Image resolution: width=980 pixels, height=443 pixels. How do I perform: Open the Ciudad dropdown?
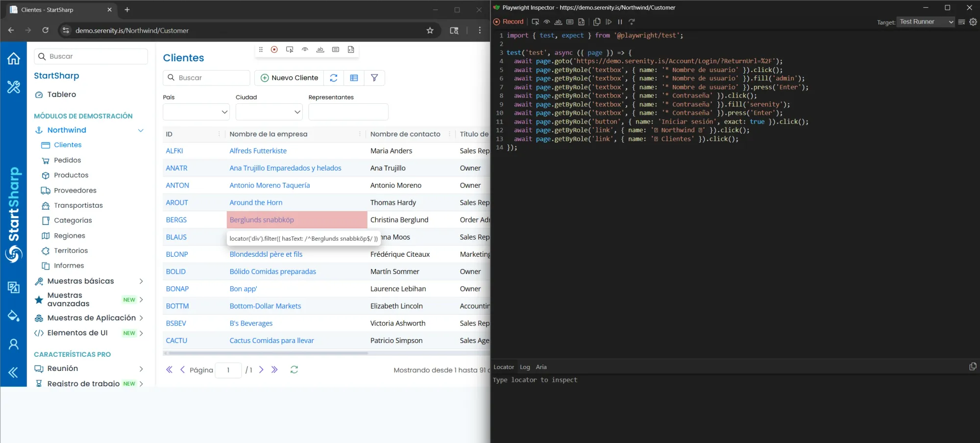(268, 112)
